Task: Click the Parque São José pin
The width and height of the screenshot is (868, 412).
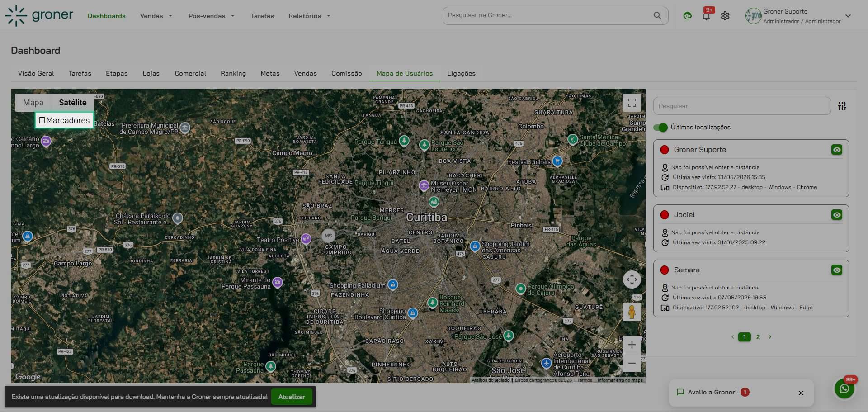Action: (509, 336)
